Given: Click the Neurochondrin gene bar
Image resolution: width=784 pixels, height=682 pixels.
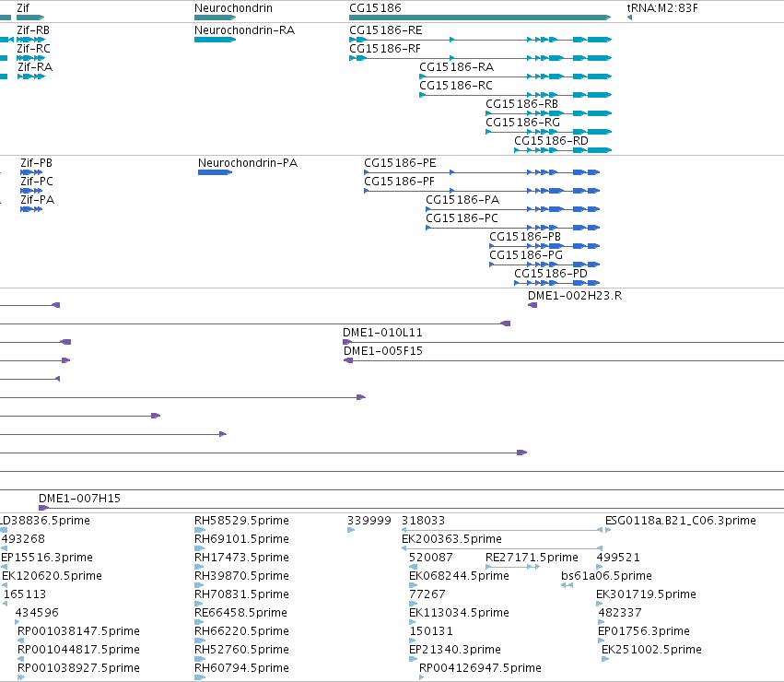Looking at the screenshot, I should pos(215,18).
